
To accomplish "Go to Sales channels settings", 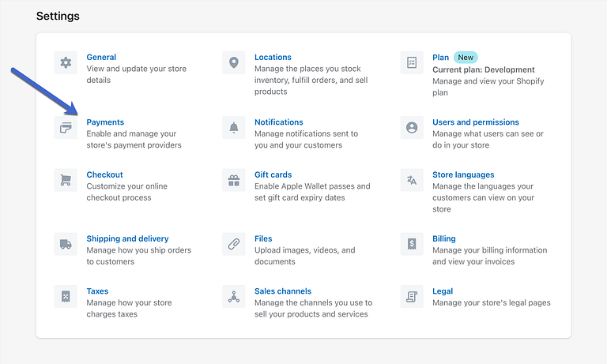I will (x=282, y=291).
